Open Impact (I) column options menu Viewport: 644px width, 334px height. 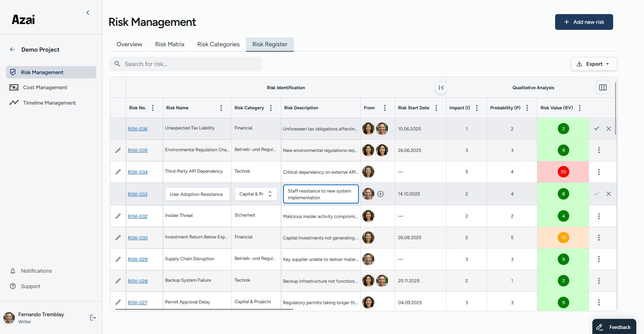point(477,108)
